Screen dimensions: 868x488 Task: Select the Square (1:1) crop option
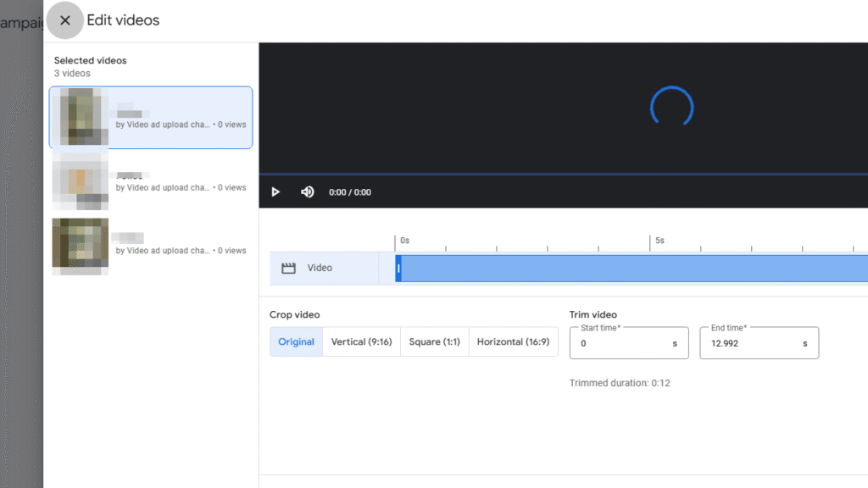(x=434, y=341)
